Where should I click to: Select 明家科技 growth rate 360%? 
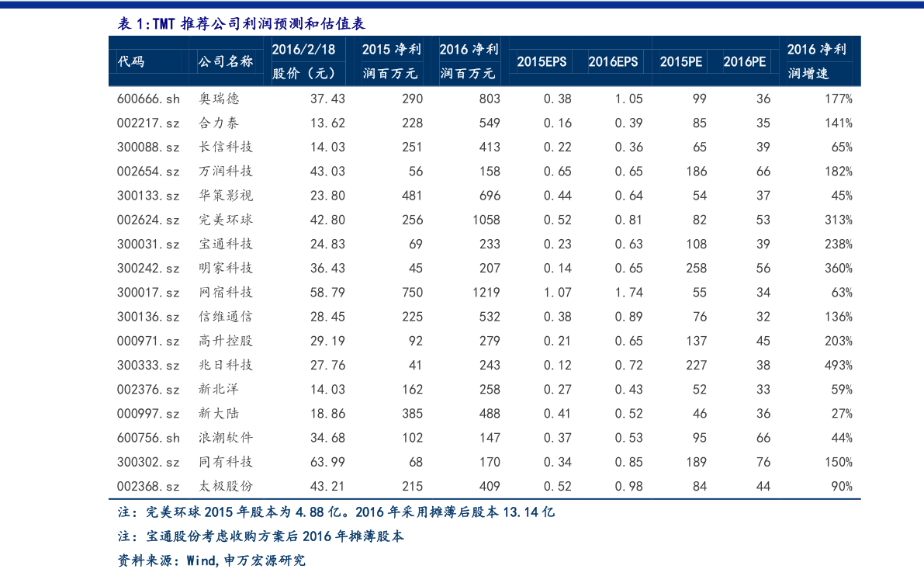click(x=838, y=269)
